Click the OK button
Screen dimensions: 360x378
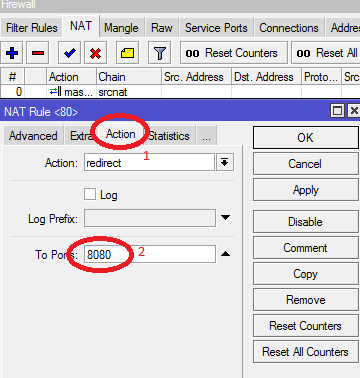coord(306,137)
